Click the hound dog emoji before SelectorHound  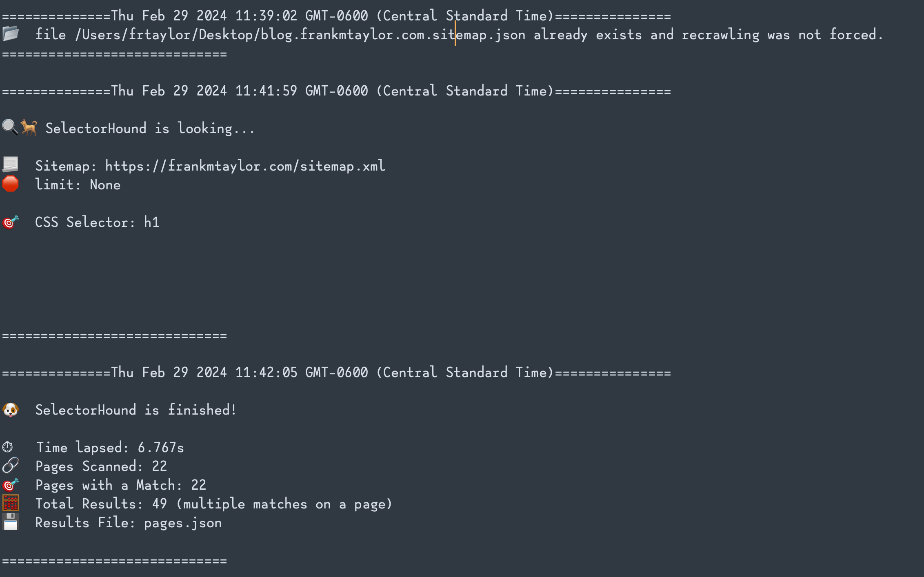(29, 128)
